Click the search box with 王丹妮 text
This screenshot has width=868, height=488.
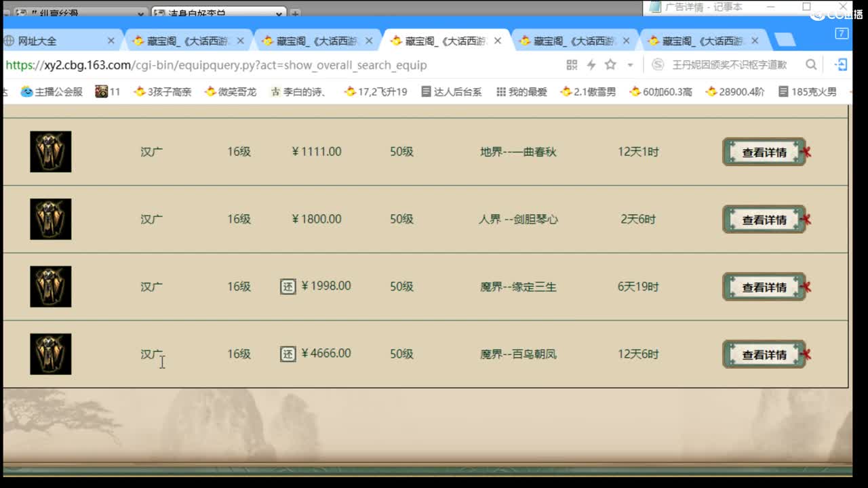pos(730,64)
